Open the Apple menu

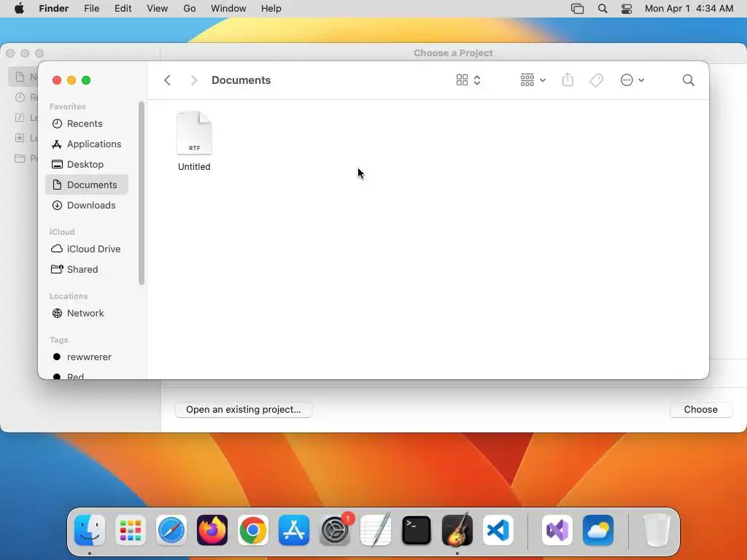point(19,9)
